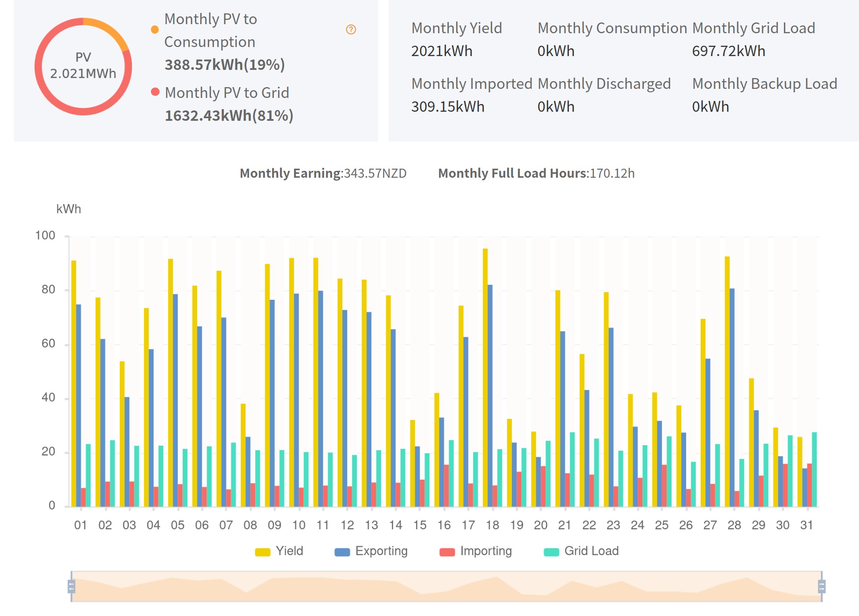Image resolution: width=859 pixels, height=616 pixels.
Task: Click the red Importing legend swatch
Action: (447, 552)
